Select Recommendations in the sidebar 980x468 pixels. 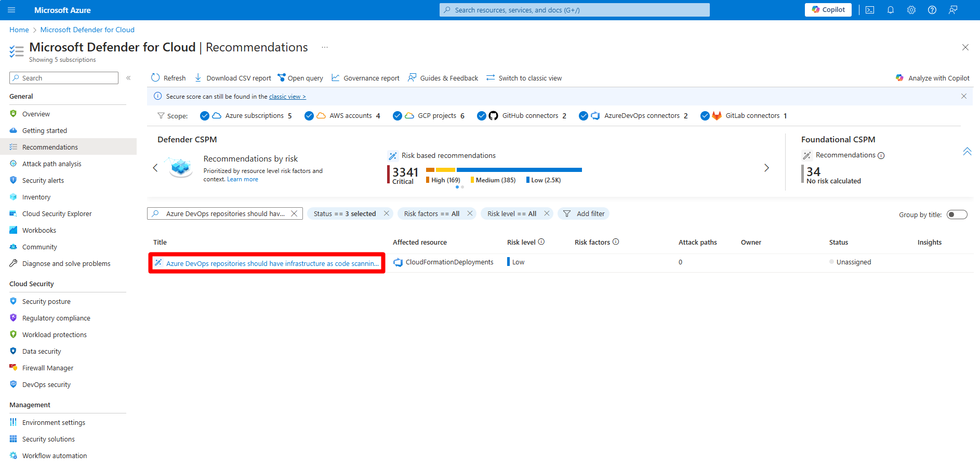pos(68,147)
